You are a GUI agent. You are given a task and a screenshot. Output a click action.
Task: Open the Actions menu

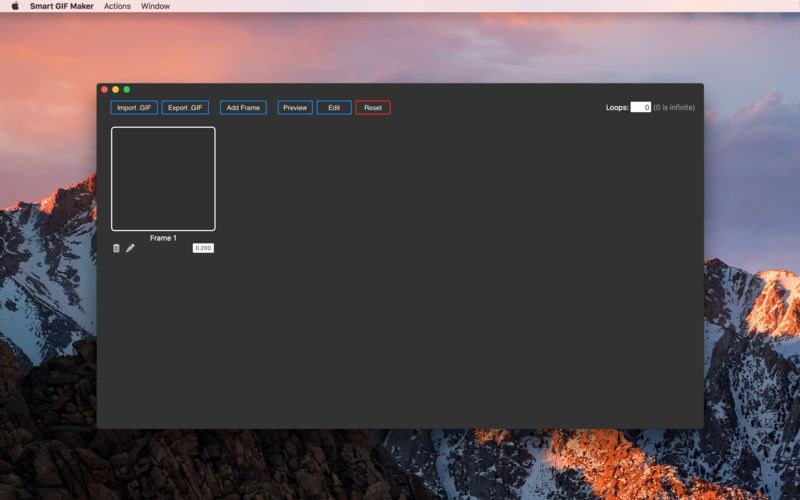117,6
